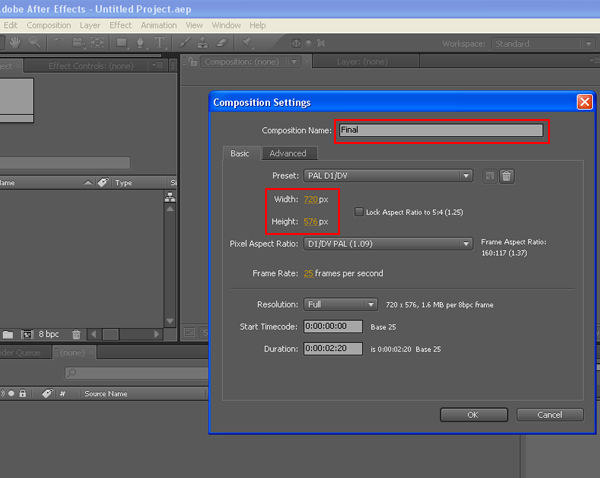This screenshot has width=600, height=478.
Task: Delete preset with trash icon in dialog
Action: tap(506, 176)
